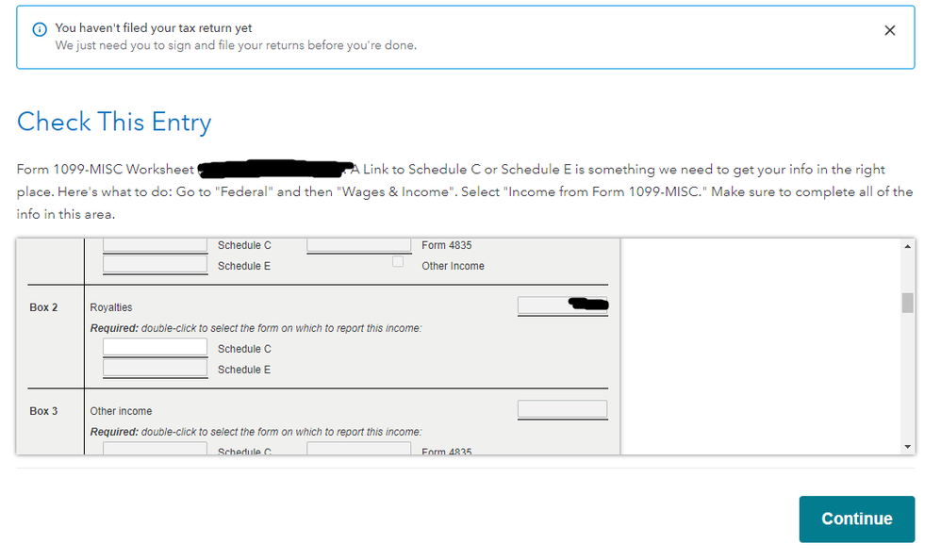The image size is (941, 560).
Task: Select the Box 2 Schedule E field
Action: [x=155, y=368]
